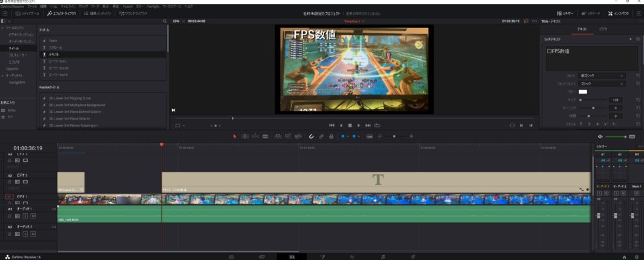The height and width of the screenshot is (260, 644).
Task: Switch to the テキスト tab in Inspector
Action: click(582, 29)
